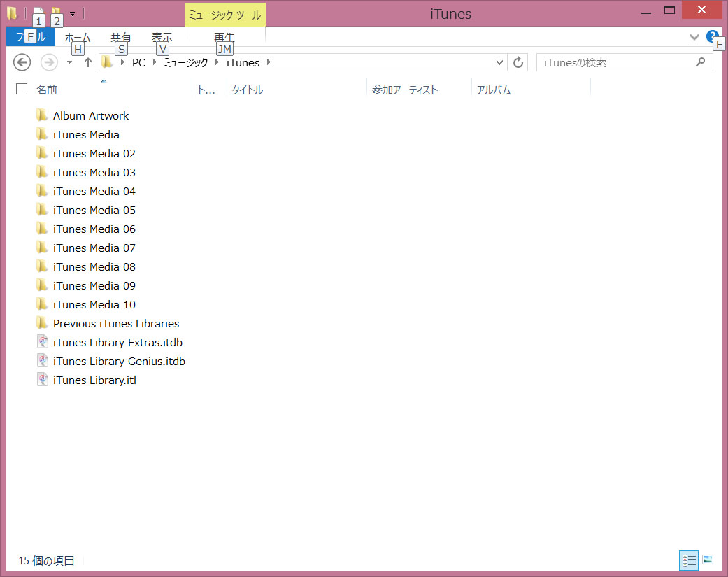The image size is (728, 577).
Task: Click folder icon of iTunes Media 10
Action: 42,304
